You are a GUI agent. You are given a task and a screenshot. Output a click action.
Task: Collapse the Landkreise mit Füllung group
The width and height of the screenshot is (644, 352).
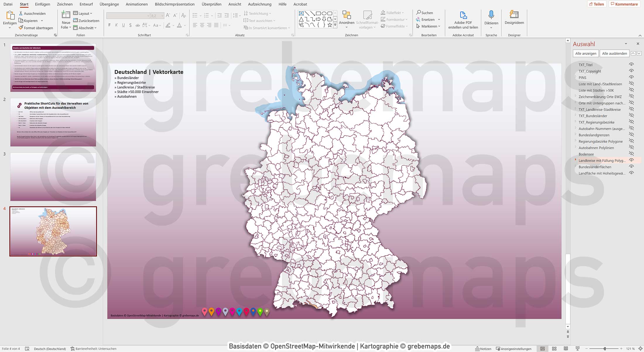tap(576, 160)
